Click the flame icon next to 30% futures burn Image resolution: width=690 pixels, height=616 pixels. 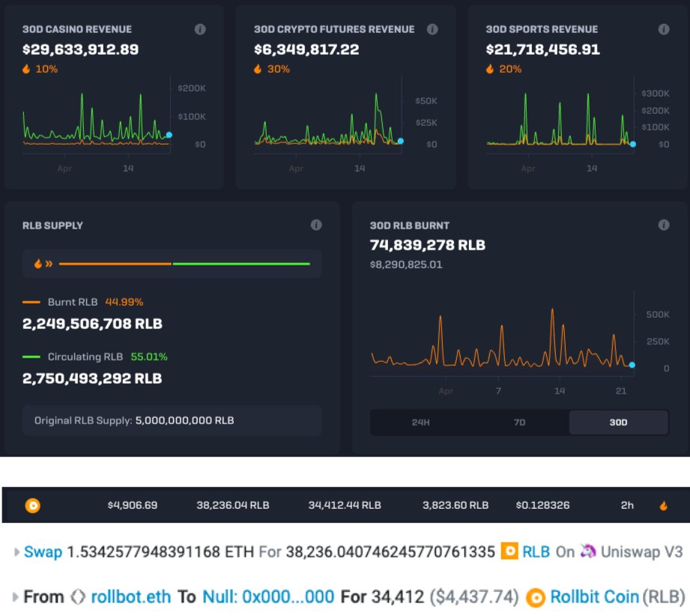258,69
